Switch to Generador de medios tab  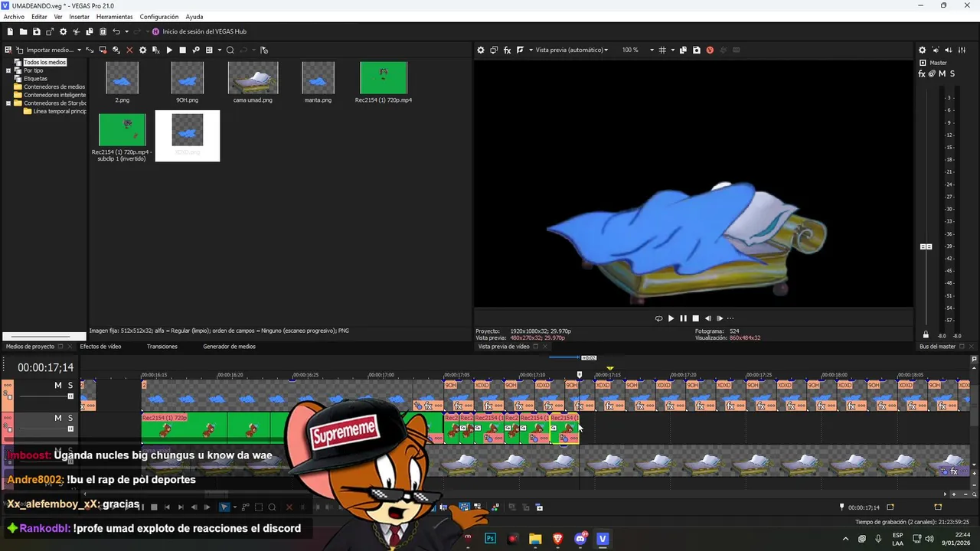[x=229, y=347]
